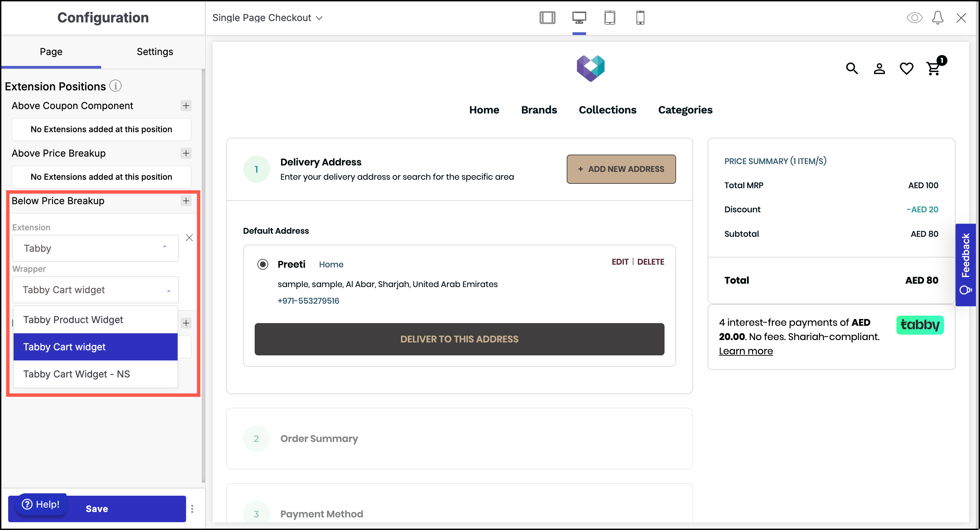The image size is (980, 530).
Task: Select the Preeti address radio button
Action: (262, 264)
